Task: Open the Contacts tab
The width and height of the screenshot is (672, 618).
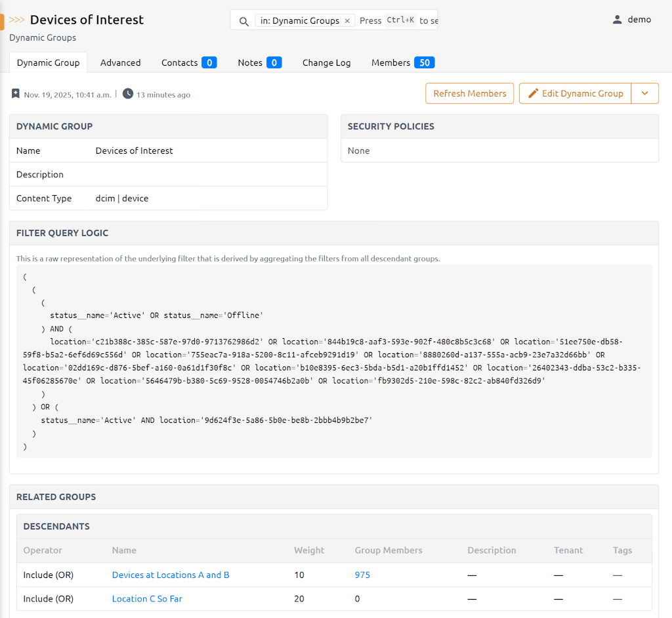Action: click(188, 63)
